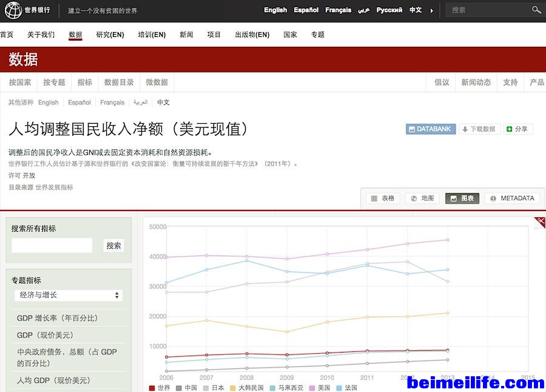Open the 经济与增长 topic dropdown
This screenshot has width=546, height=392.
click(69, 296)
